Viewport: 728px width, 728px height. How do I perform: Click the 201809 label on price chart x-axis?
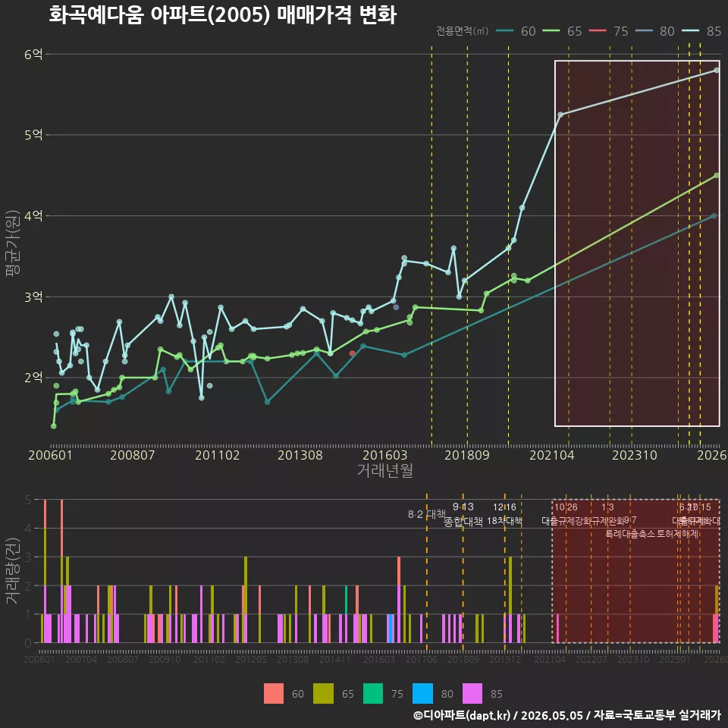coord(467,455)
